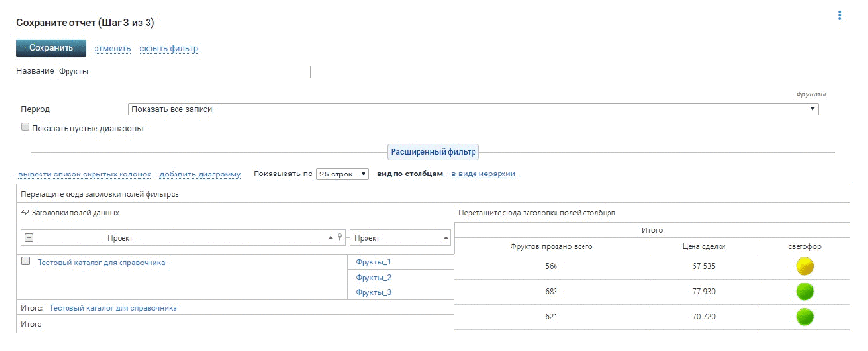The width and height of the screenshot is (868, 351).
Task: Click the value 586 in Фрукты_1 row
Action: (551, 266)
